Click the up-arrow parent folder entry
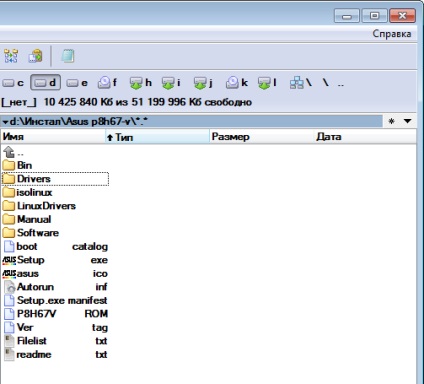 (x=13, y=152)
